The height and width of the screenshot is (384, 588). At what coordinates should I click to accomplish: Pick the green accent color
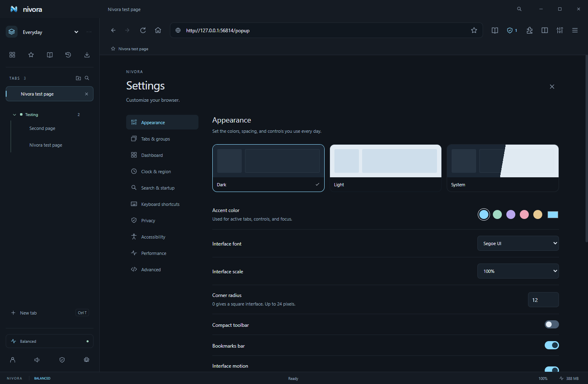pyautogui.click(x=497, y=214)
